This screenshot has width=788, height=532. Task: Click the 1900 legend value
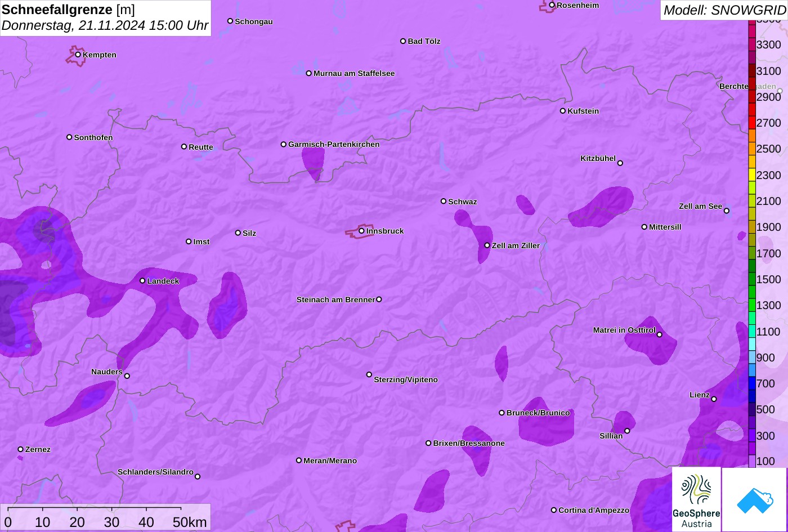click(x=769, y=227)
